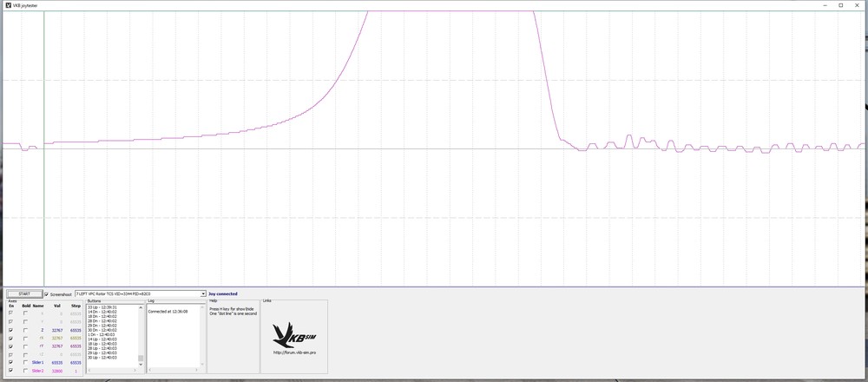Screen dimensions: 868x382
Task: Click the VKB joytester title bar icon
Action: pyautogui.click(x=8, y=5)
